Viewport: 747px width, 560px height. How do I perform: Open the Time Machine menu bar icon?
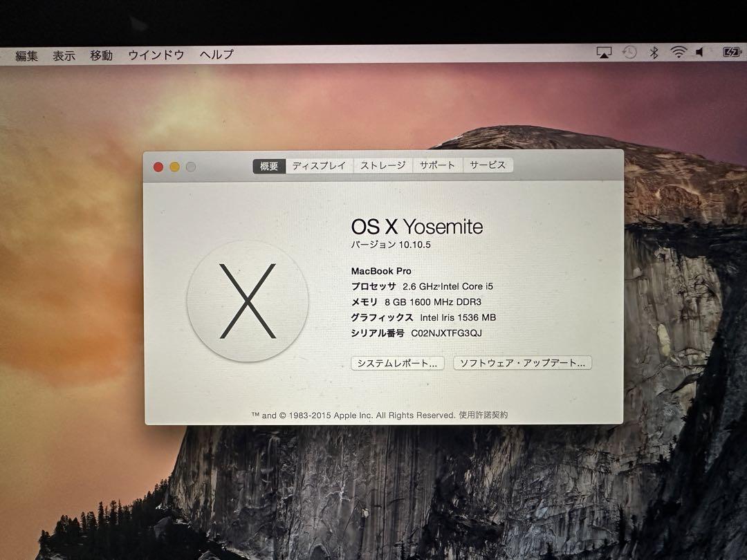(629, 52)
